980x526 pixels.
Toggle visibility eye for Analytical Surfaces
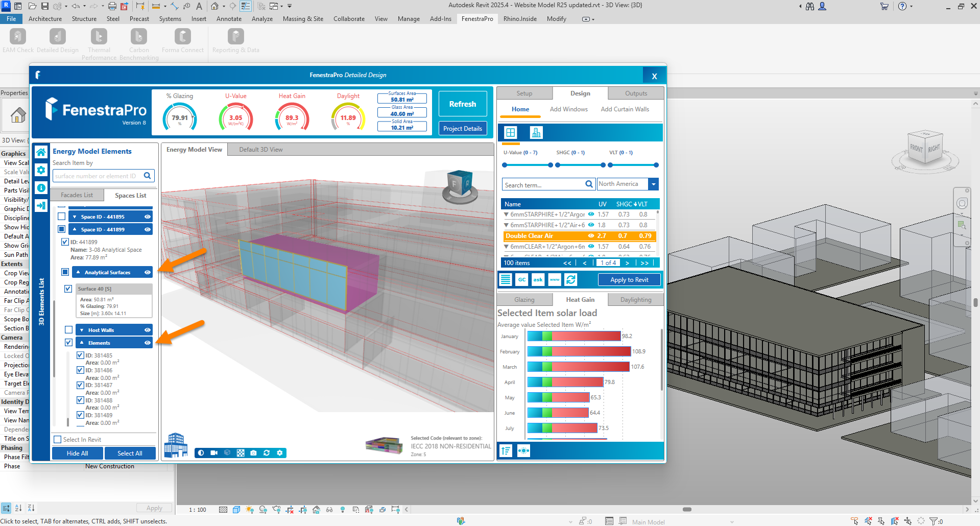tap(147, 272)
